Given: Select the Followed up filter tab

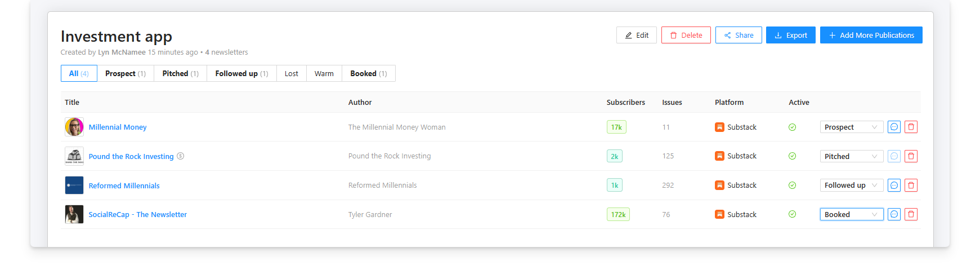Looking at the screenshot, I should pyautogui.click(x=241, y=73).
